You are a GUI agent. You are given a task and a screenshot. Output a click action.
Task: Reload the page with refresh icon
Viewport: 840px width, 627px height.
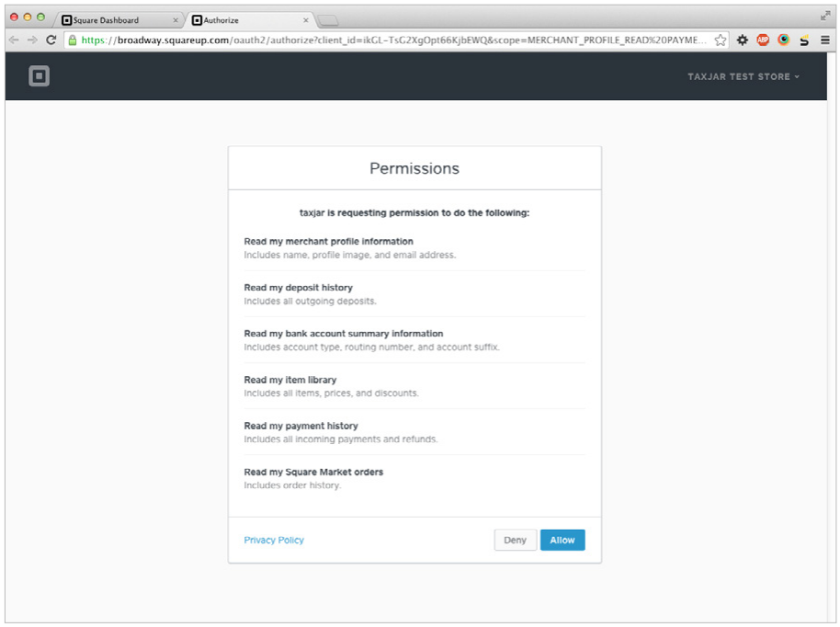tap(51, 40)
